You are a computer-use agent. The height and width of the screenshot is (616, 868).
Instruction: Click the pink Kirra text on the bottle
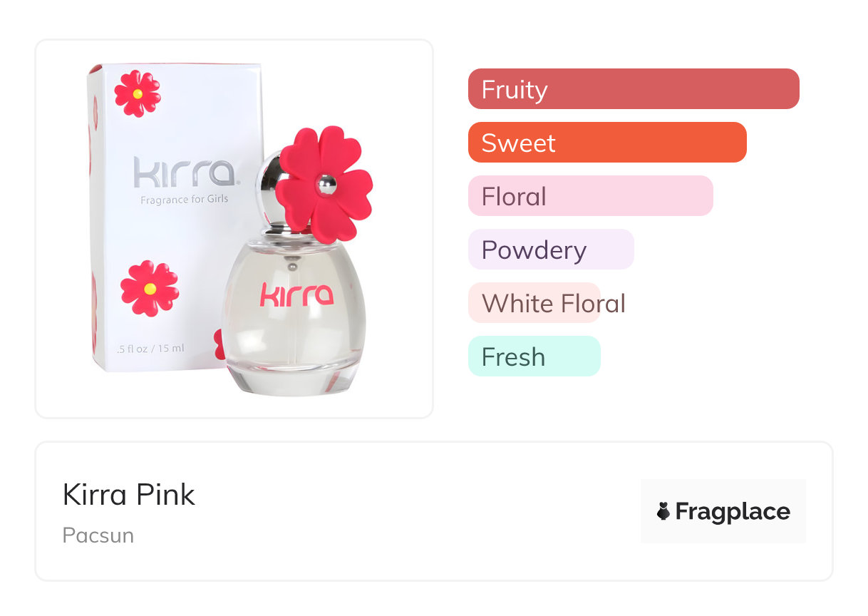296,294
